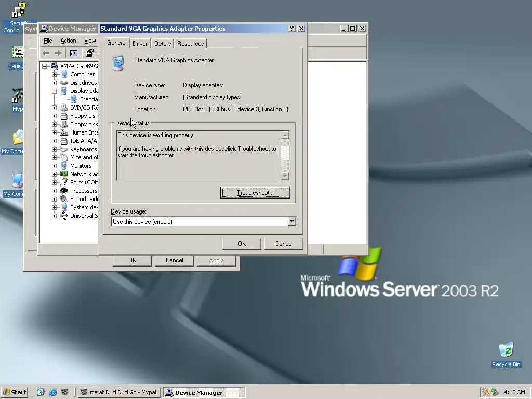This screenshot has width=532, height=399.
Task: Open the Device usage dropdown
Action: point(291,221)
